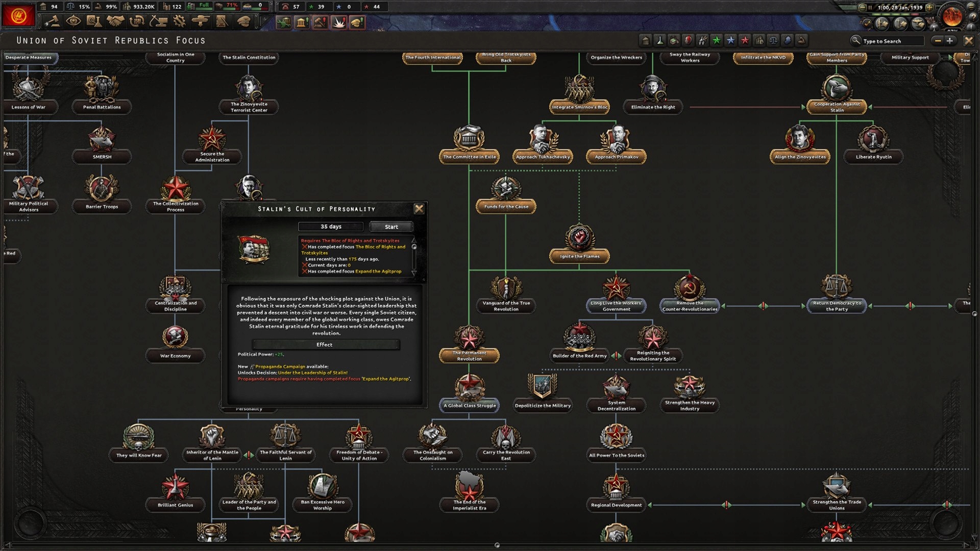The width and height of the screenshot is (980, 551).
Task: Open the Decisions gavel alert icon
Action: pyautogui.click(x=320, y=22)
